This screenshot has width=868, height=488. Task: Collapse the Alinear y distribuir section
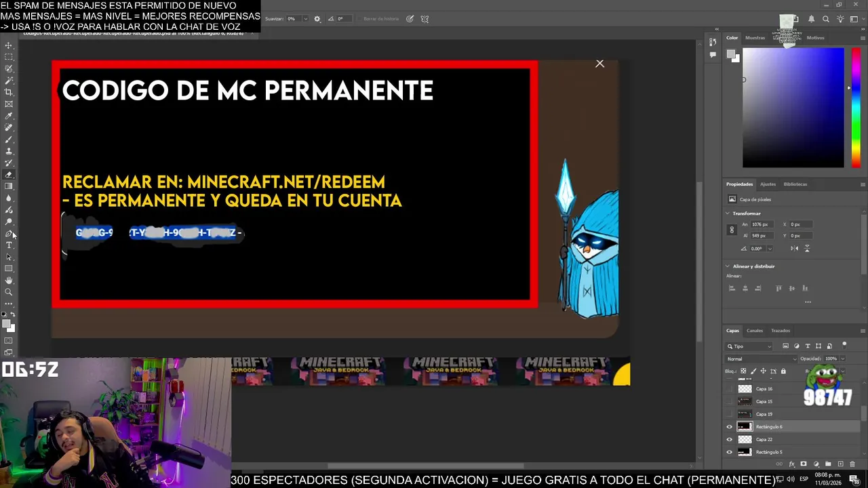coord(728,266)
